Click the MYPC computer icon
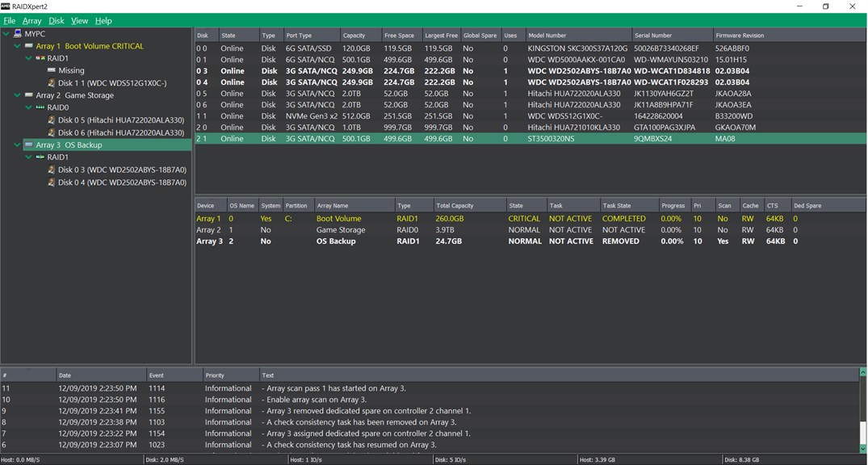868x465 pixels. (19, 34)
